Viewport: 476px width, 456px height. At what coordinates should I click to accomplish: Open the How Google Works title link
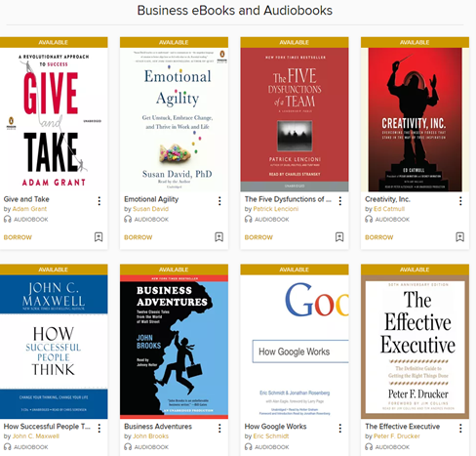tap(275, 427)
